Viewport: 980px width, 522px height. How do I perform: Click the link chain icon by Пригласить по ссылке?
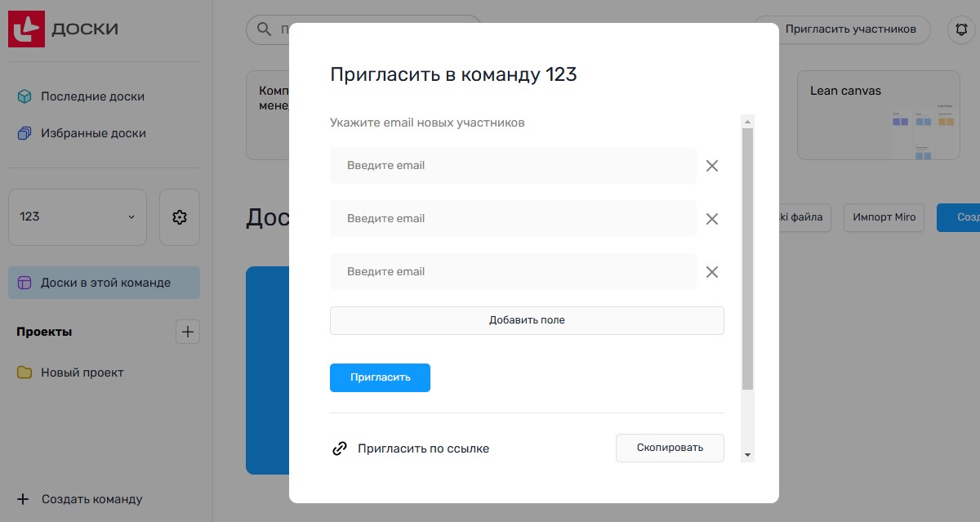coord(340,448)
